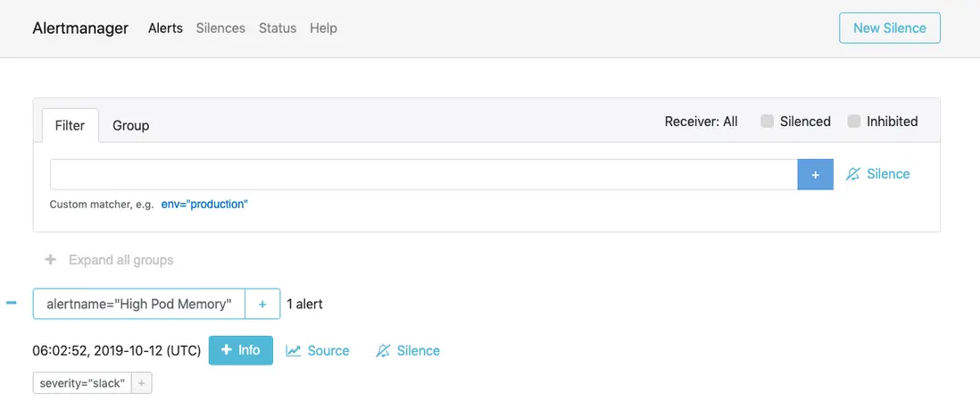Click the 06:02:52, 2019-10-12 (UTC) timestamp
This screenshot has height=411, width=980.
pyautogui.click(x=116, y=351)
